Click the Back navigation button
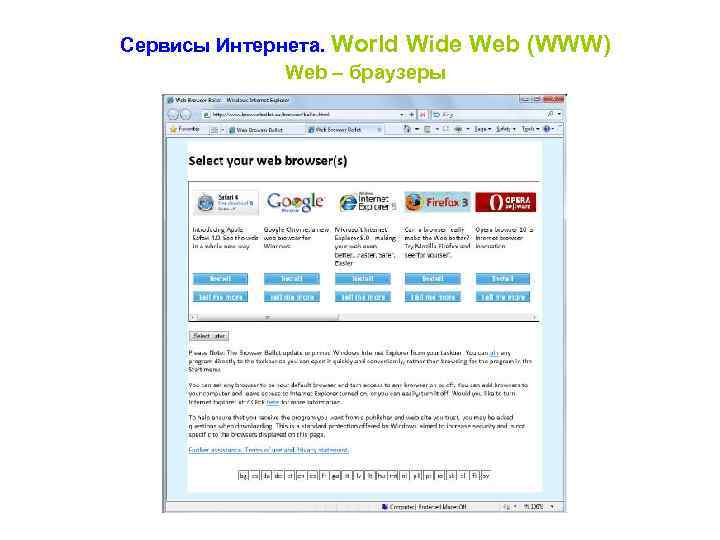720x540 pixels. 173,114
